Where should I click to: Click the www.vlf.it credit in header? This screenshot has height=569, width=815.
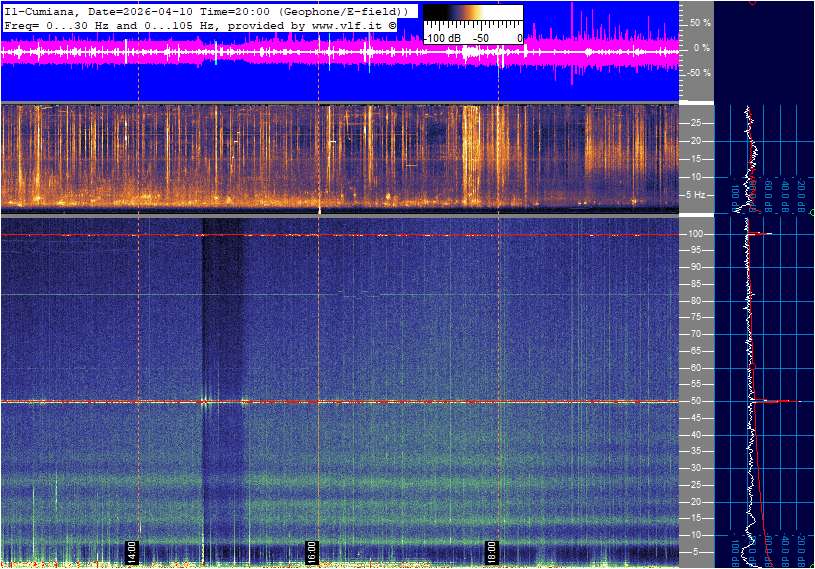[347, 25]
